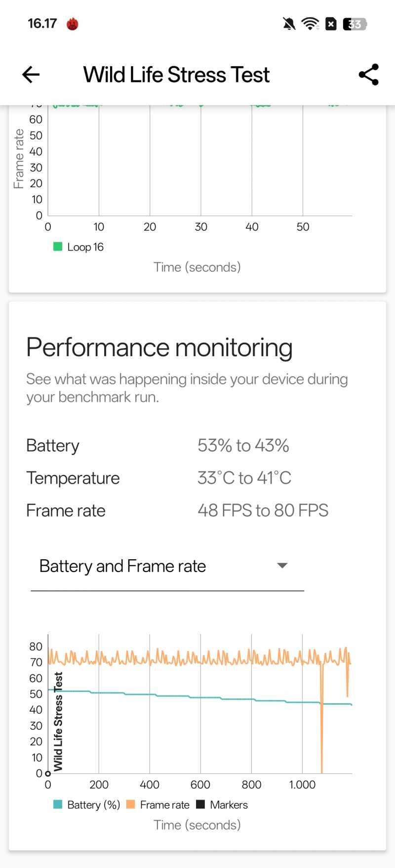The width and height of the screenshot is (395, 868).
Task: Tap the battery indicator icon
Action: point(355,24)
